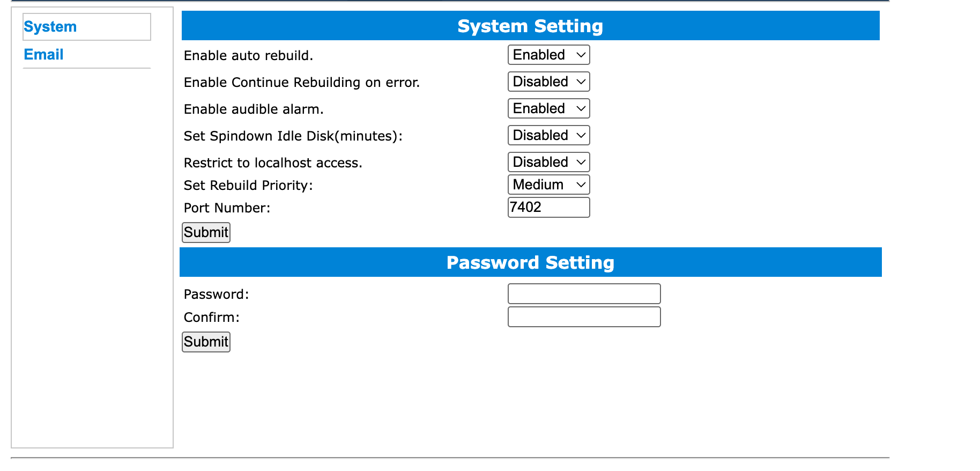The height and width of the screenshot is (471, 980).
Task: Expand the Spindown Idle Disk dropdown
Action: click(x=549, y=135)
